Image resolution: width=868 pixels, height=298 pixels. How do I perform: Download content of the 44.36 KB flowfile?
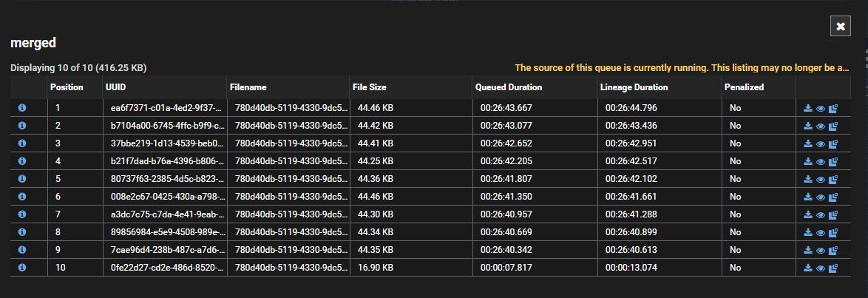pyautogui.click(x=808, y=179)
